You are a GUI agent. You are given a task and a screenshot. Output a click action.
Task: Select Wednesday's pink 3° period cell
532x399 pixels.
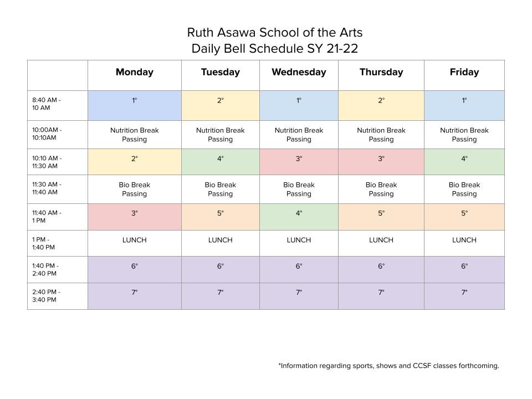[299, 162]
